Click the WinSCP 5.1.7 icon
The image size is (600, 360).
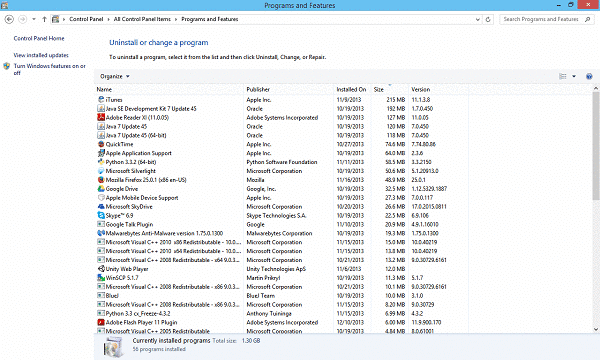[101, 278]
